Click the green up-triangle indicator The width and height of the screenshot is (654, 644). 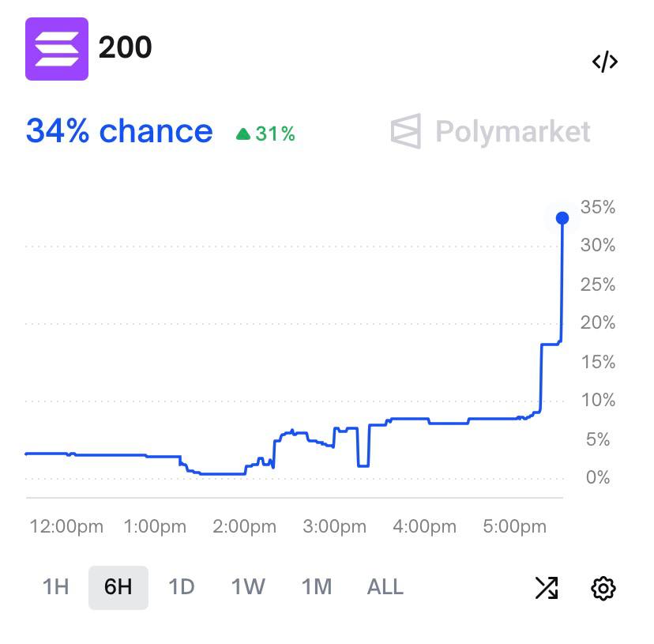(x=243, y=134)
